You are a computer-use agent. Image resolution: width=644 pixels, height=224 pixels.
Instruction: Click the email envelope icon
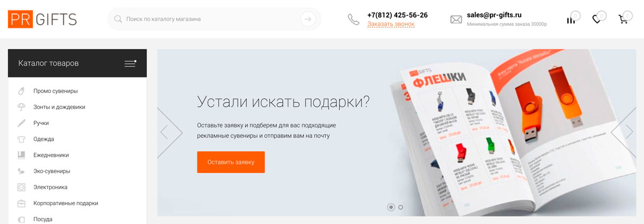(x=456, y=20)
